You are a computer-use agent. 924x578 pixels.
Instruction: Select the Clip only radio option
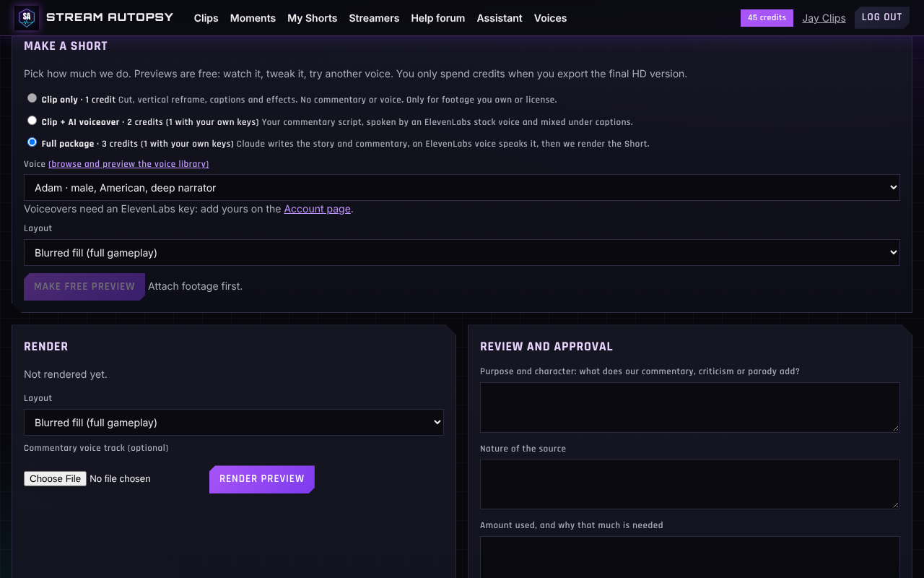click(32, 98)
